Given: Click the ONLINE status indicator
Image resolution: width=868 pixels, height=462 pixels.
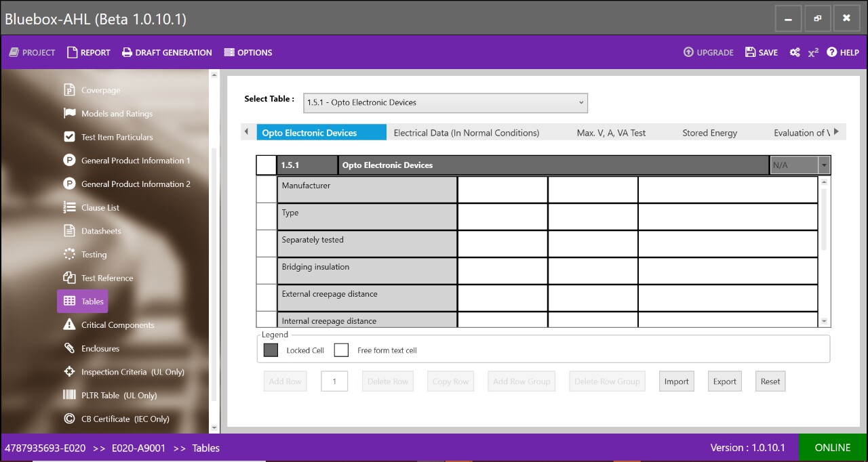Looking at the screenshot, I should [832, 448].
